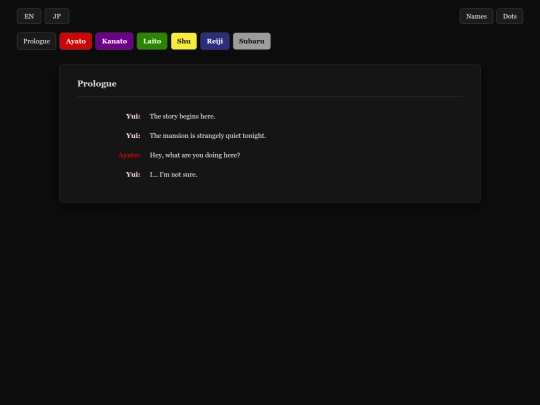Select the green Laito route tab
The height and width of the screenshot is (405, 540).
[152, 41]
